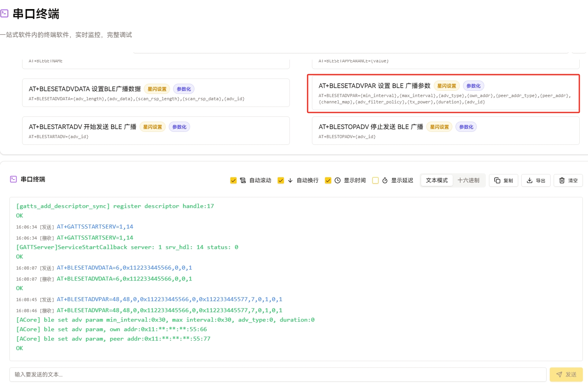Click 星闪设置 tag on AT+BLESTARTADV card
The width and height of the screenshot is (588, 386).
tap(153, 127)
